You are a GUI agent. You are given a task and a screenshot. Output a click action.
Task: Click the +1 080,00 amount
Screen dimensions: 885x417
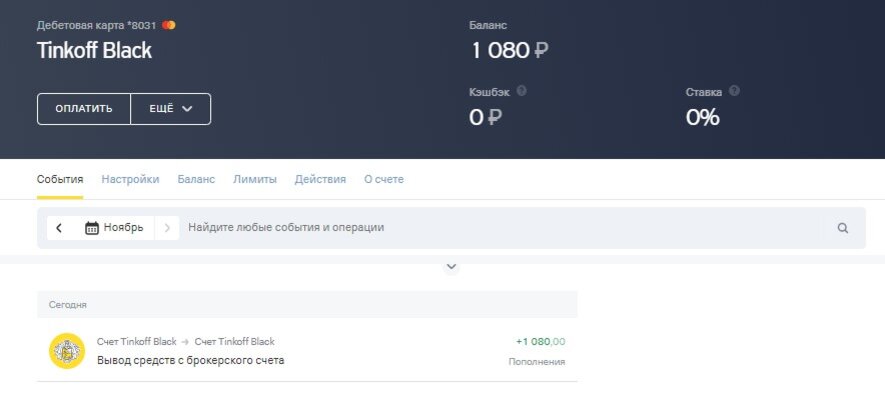pos(540,341)
